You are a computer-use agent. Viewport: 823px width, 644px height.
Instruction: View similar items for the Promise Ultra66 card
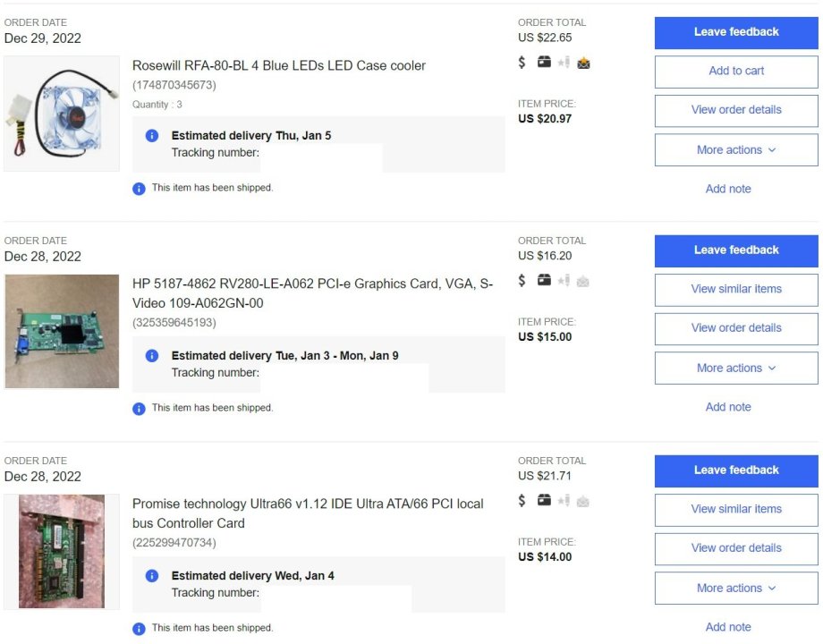736,510
